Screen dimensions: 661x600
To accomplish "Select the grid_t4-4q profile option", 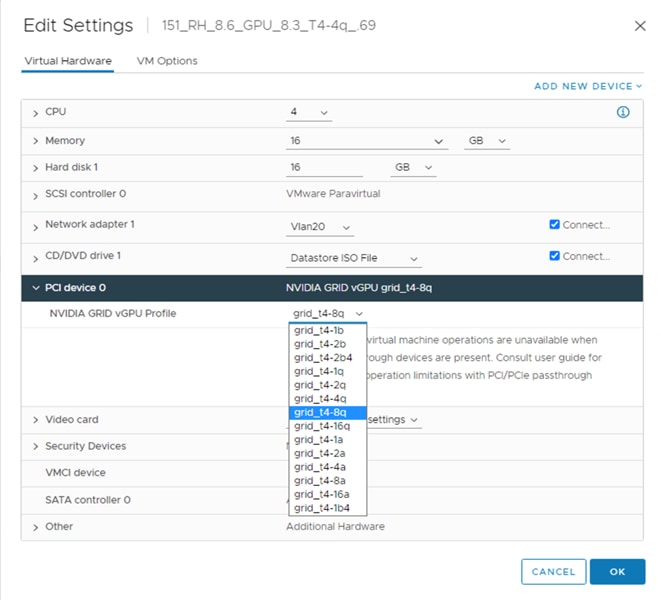I will [328, 398].
